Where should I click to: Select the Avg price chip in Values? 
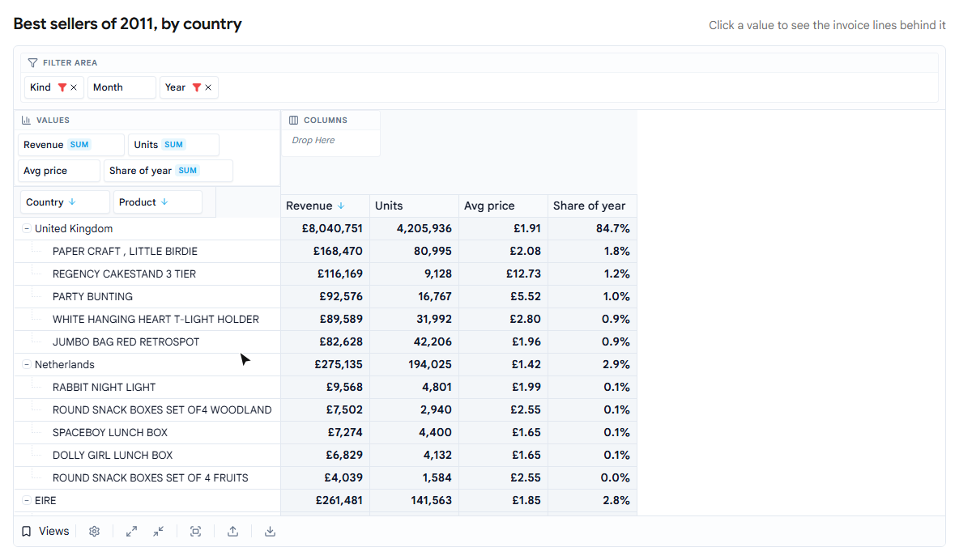click(58, 171)
